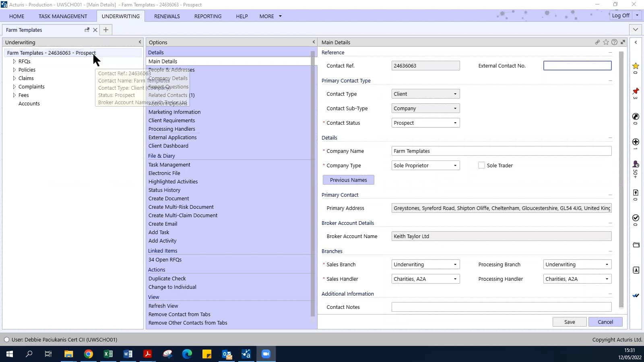
Task: Click the help question mark icon
Action: pos(614,42)
